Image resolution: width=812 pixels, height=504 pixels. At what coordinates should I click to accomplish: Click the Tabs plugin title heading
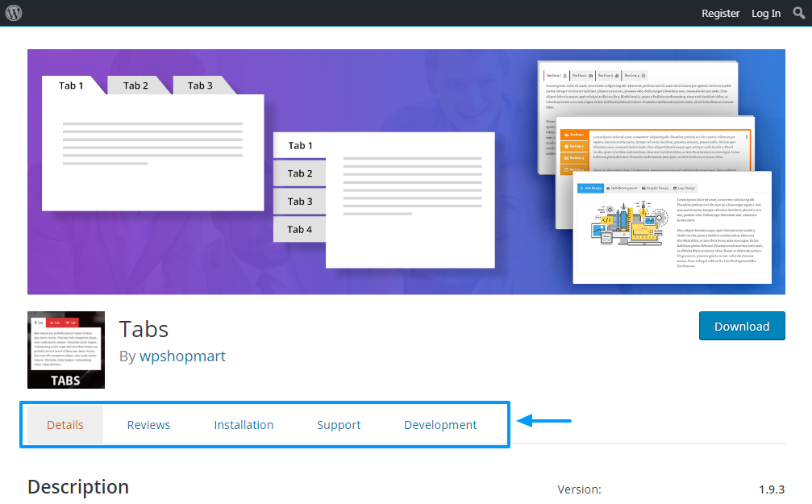click(x=144, y=329)
